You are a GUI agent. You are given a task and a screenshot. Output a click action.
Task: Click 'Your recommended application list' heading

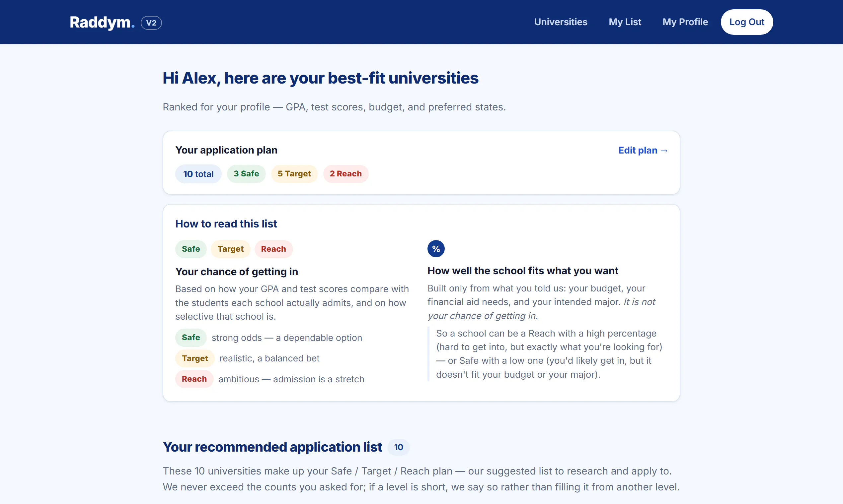coord(272,447)
